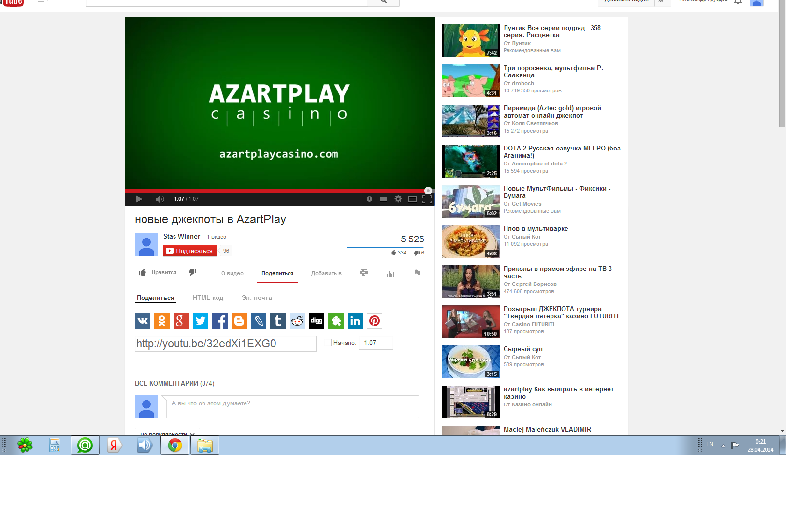Click the progress bar scrubber handle
The image size is (812, 508).
tap(428, 191)
